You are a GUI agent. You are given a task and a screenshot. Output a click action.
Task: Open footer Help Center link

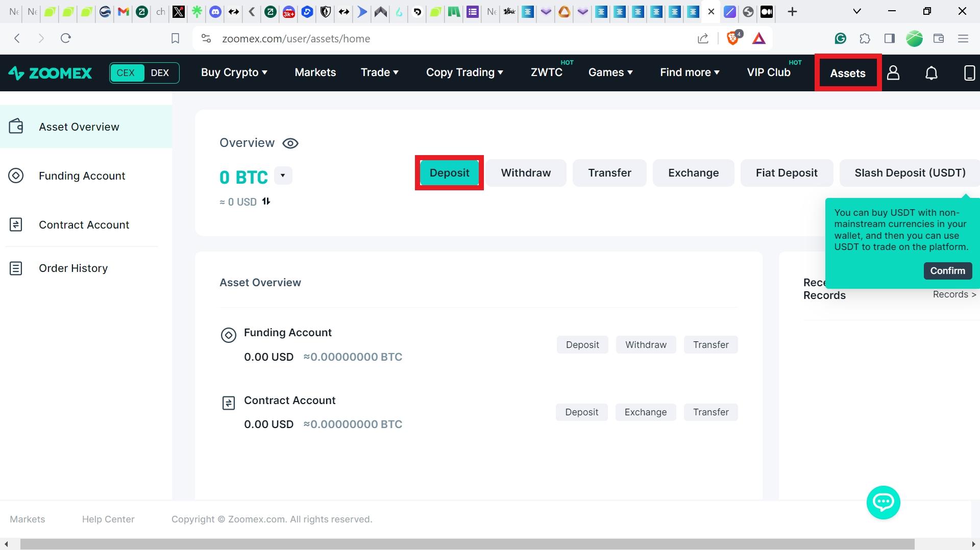[x=108, y=519]
